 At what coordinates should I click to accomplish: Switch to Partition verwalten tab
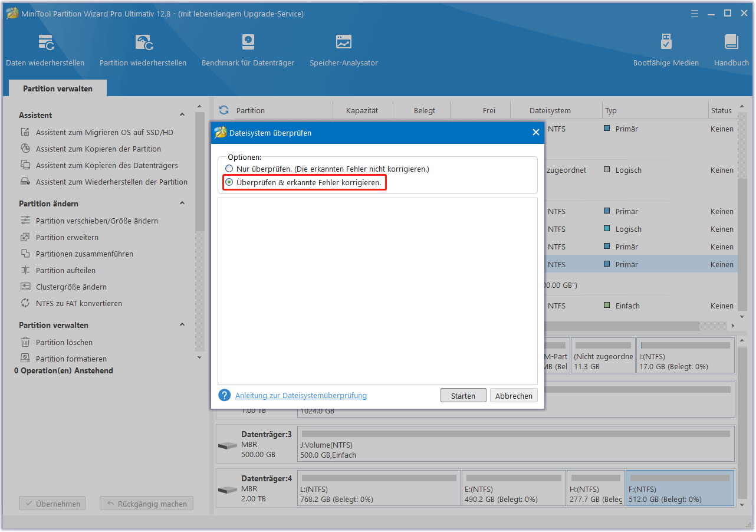[x=58, y=88]
